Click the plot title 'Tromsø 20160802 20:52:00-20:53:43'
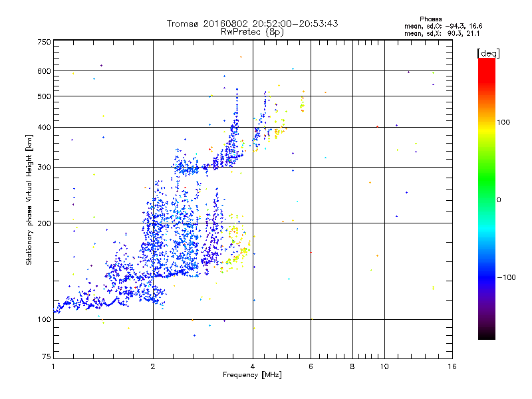The width and height of the screenshot is (532, 399). (252, 23)
